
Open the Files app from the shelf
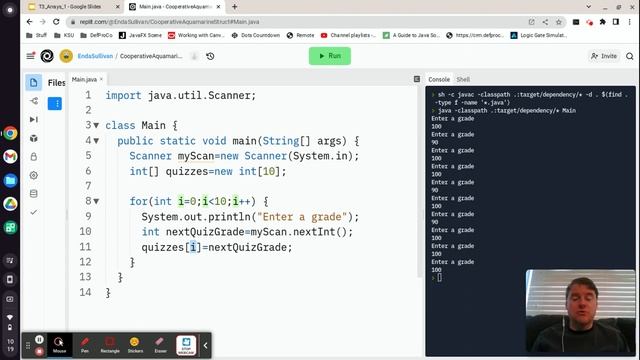pos(10,180)
